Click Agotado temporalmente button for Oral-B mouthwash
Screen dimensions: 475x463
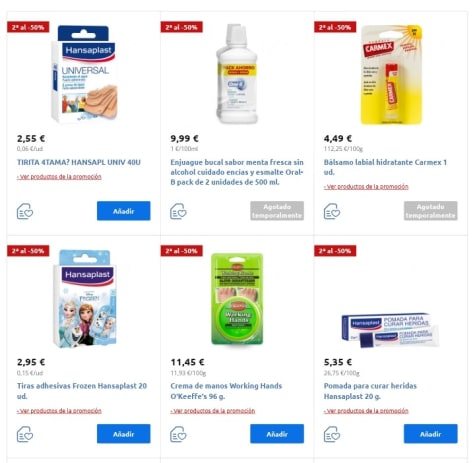point(277,211)
